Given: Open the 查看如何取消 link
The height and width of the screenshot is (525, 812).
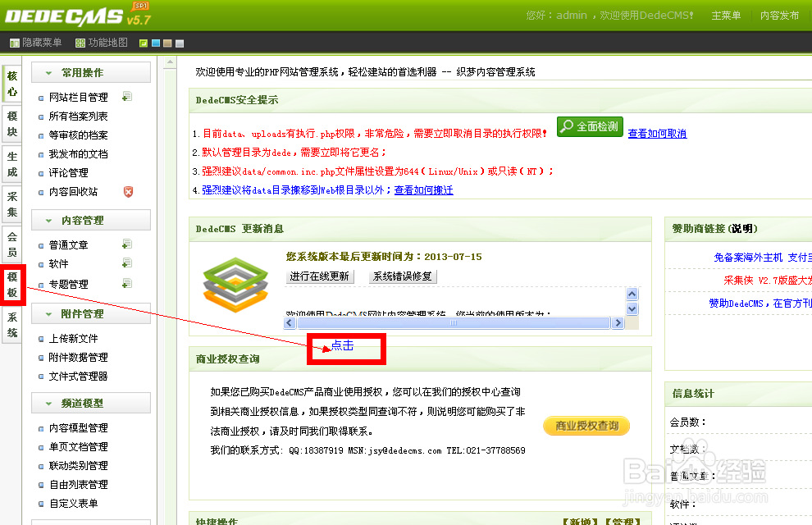Looking at the screenshot, I should coord(657,134).
